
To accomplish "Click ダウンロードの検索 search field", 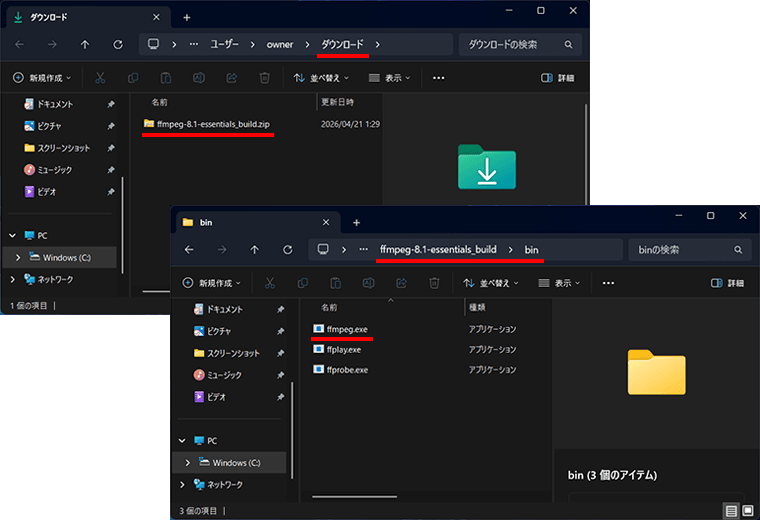I will [520, 45].
